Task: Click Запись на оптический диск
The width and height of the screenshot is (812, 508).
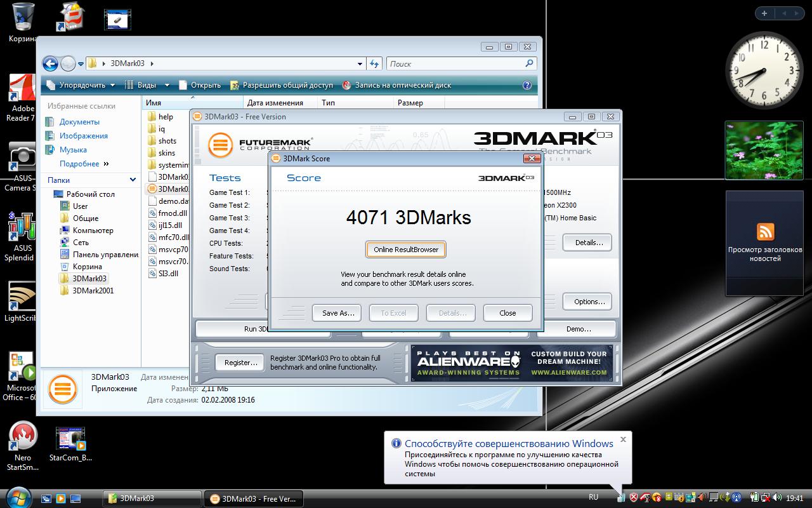Action: coord(396,85)
